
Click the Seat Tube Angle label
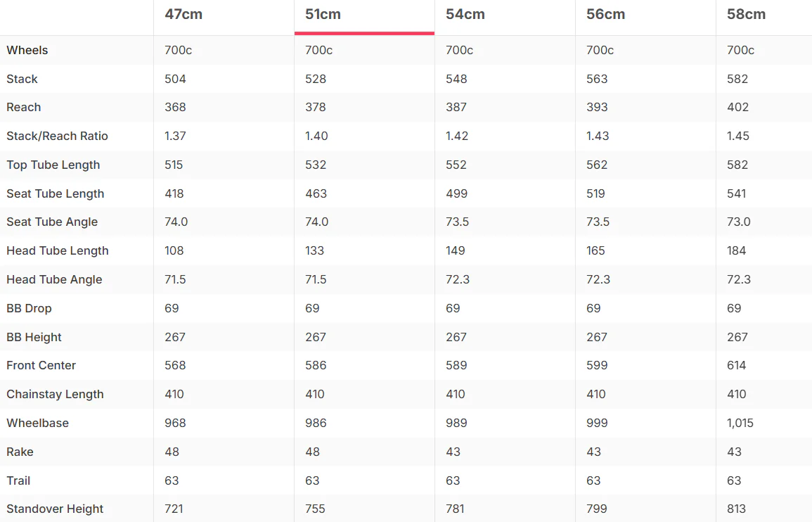pyautogui.click(x=52, y=222)
